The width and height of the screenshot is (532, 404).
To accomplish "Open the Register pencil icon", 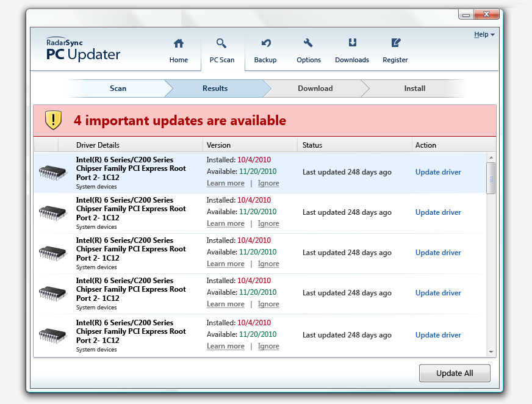I will coord(395,43).
